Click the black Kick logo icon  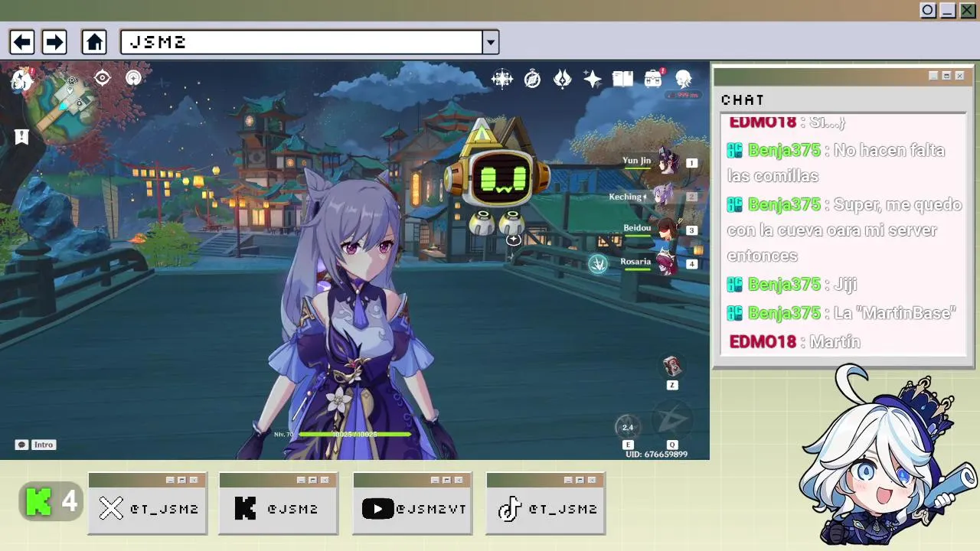[245, 509]
